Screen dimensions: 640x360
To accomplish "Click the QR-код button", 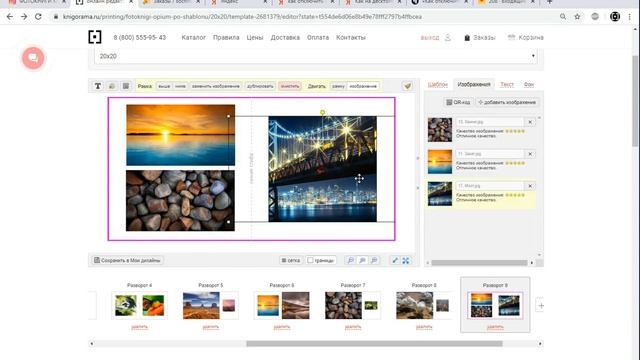I will click(458, 102).
